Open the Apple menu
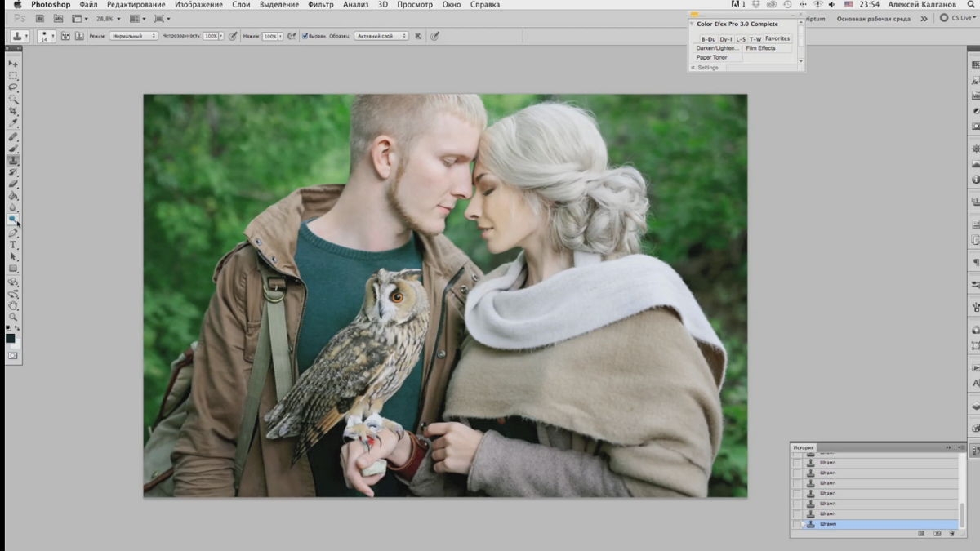The height and width of the screenshot is (551, 980). coord(17,5)
